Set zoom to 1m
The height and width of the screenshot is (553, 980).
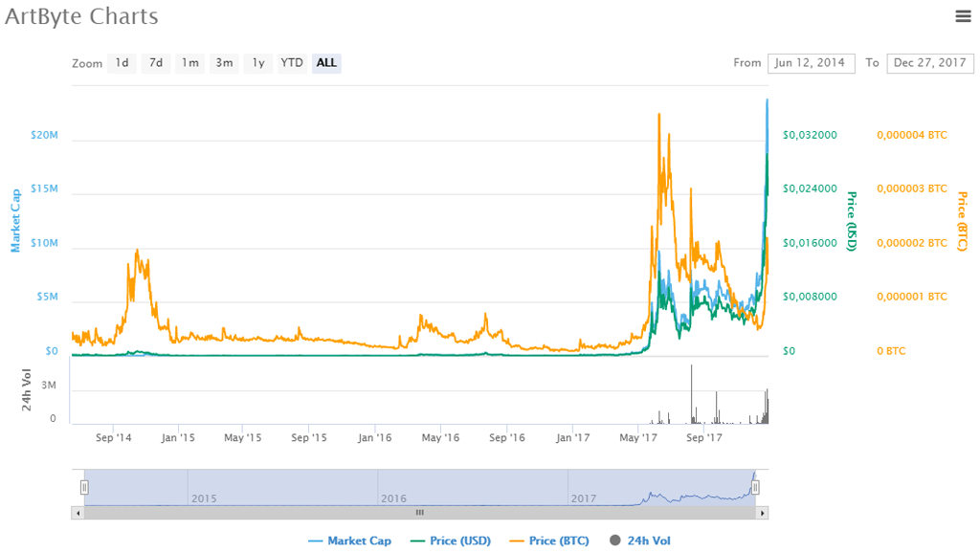[190, 63]
